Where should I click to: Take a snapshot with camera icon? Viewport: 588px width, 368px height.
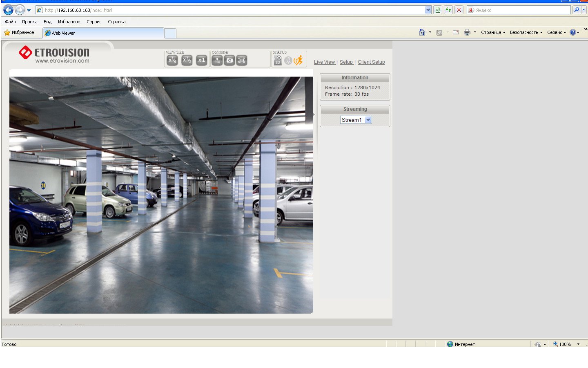pos(229,61)
